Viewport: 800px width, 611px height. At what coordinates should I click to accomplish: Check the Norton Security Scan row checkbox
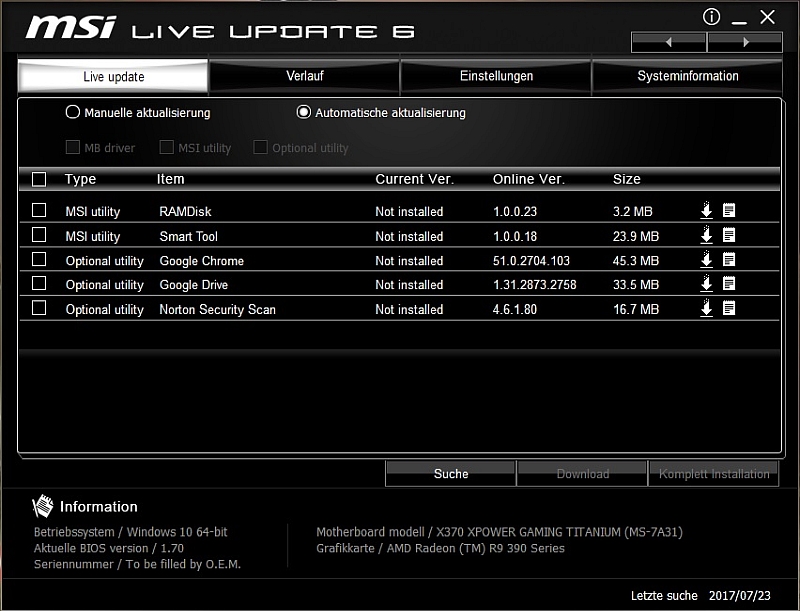(39, 308)
